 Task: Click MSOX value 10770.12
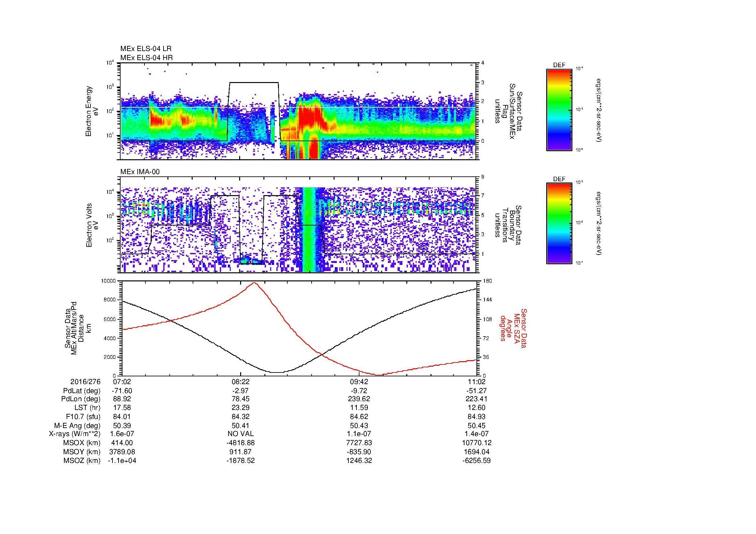click(x=476, y=443)
